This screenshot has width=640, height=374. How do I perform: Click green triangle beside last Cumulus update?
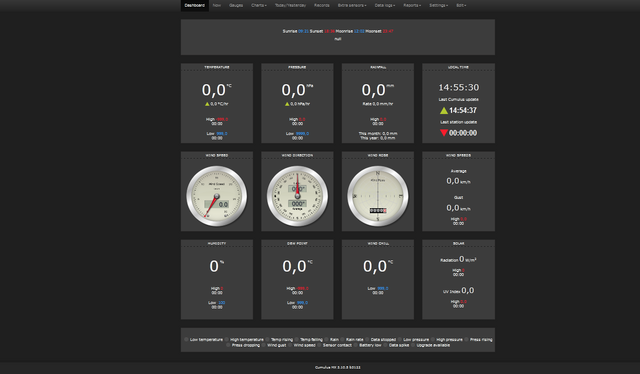[x=444, y=110]
